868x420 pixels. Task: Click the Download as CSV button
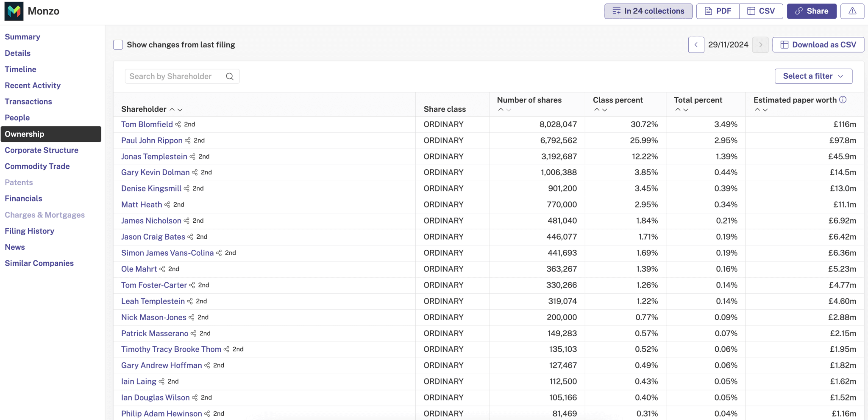(818, 44)
